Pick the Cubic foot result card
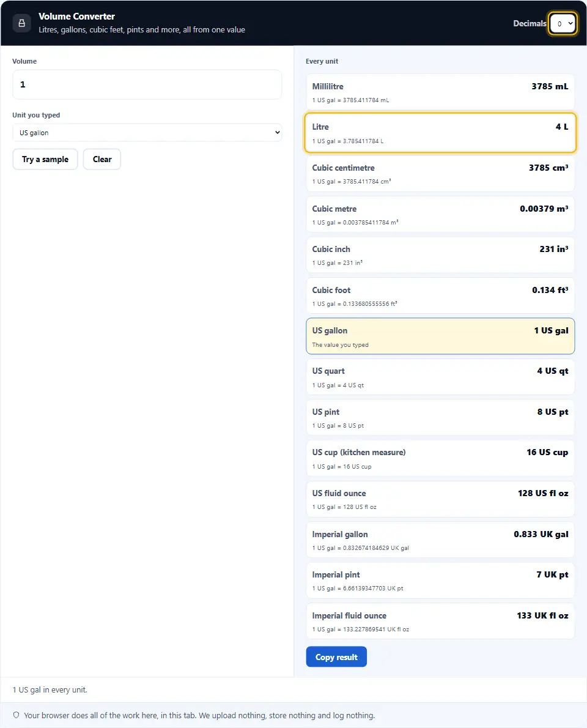The width and height of the screenshot is (587, 728). pos(440,295)
